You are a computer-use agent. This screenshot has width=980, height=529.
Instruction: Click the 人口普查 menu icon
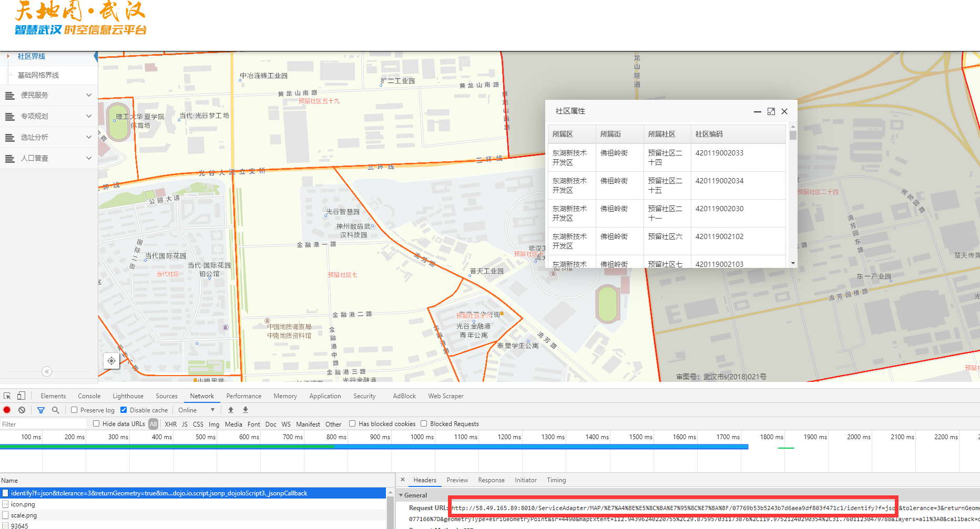pos(9,158)
